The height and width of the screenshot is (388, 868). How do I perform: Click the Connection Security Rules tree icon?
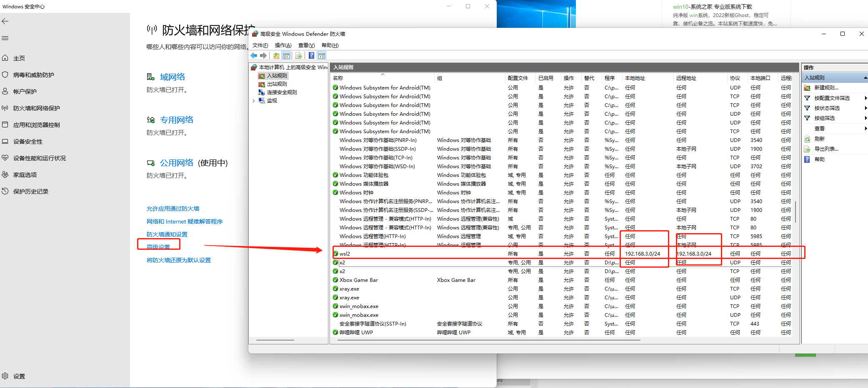[x=262, y=92]
